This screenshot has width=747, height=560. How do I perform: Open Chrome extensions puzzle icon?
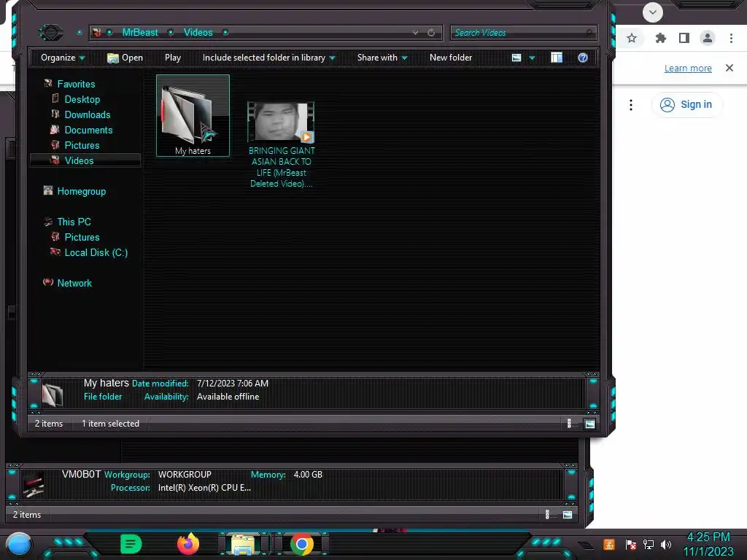(661, 38)
